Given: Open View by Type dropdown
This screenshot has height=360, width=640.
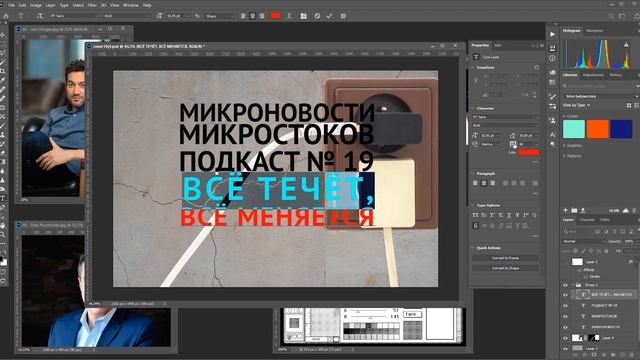Looking at the screenshot, I should point(577,105).
